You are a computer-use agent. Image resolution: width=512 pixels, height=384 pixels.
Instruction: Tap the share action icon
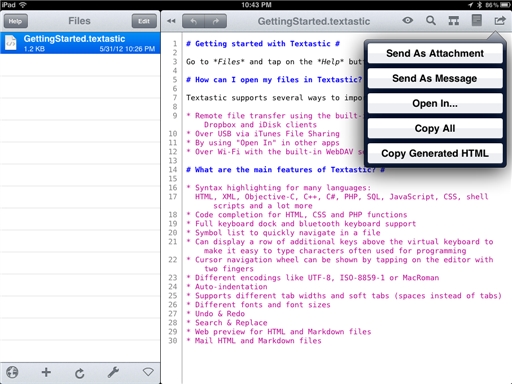(x=500, y=21)
